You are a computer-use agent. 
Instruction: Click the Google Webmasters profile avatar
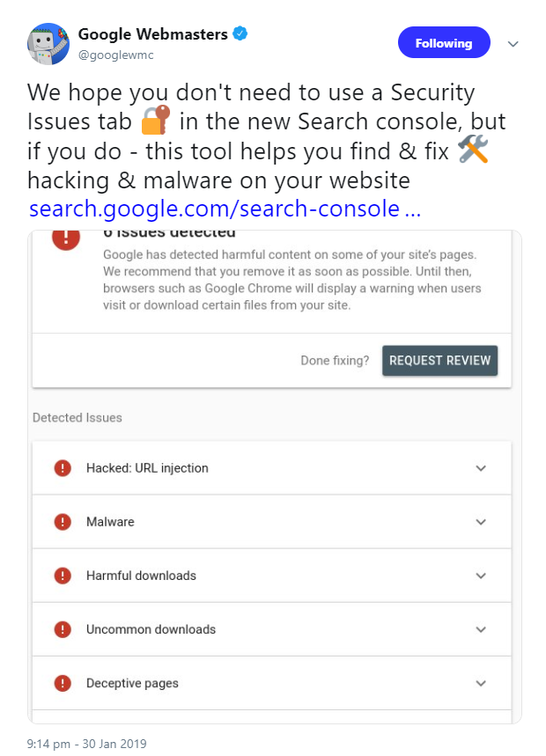pos(48,42)
